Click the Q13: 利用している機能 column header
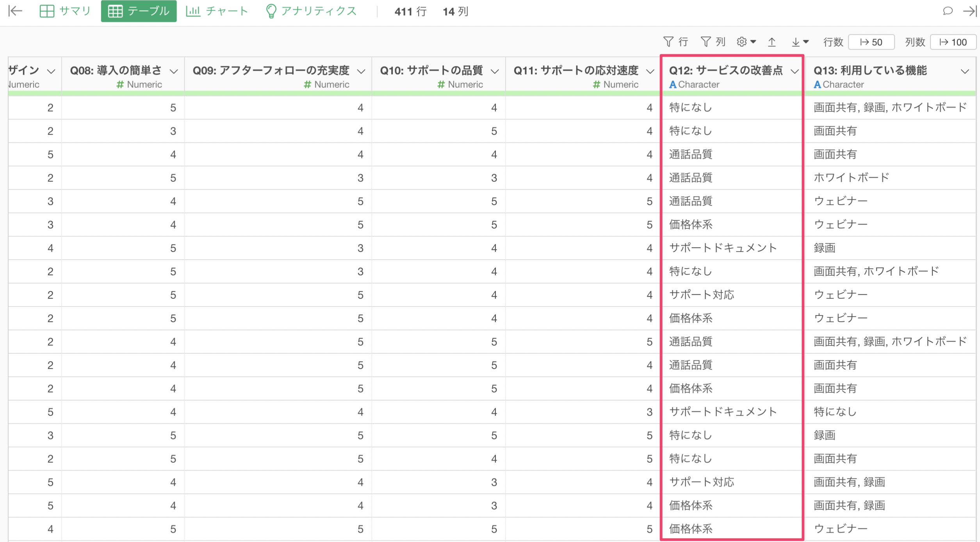The image size is (980, 542). pyautogui.click(x=890, y=76)
